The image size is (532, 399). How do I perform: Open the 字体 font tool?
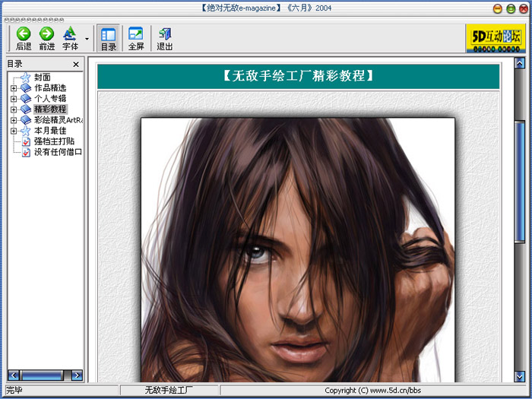pyautogui.click(x=70, y=38)
